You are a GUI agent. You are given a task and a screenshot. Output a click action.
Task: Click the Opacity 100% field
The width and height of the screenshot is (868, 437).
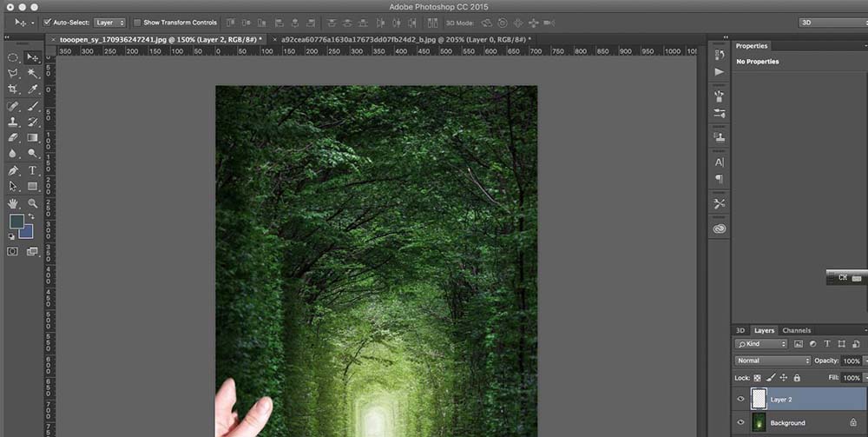tap(851, 361)
